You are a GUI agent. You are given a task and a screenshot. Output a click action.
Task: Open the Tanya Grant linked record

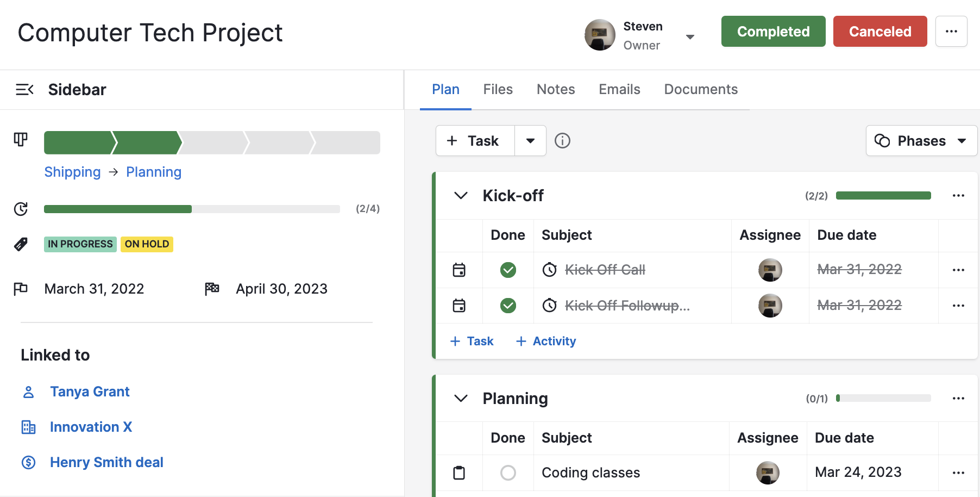90,391
